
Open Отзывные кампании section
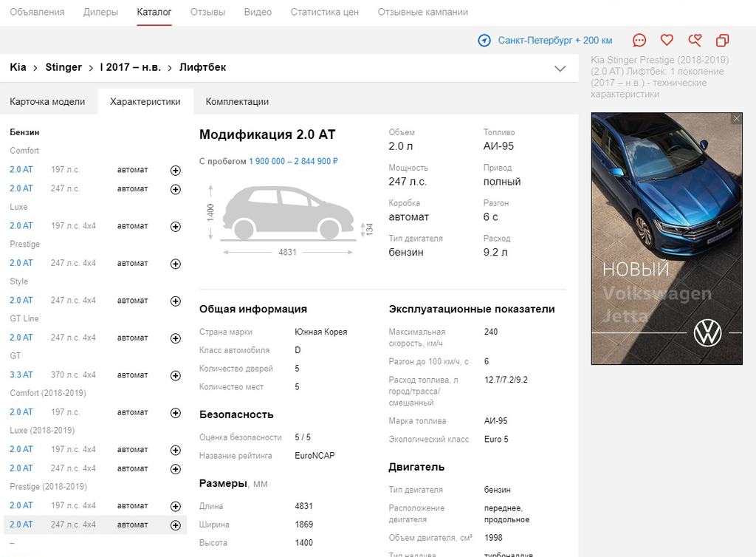(423, 12)
